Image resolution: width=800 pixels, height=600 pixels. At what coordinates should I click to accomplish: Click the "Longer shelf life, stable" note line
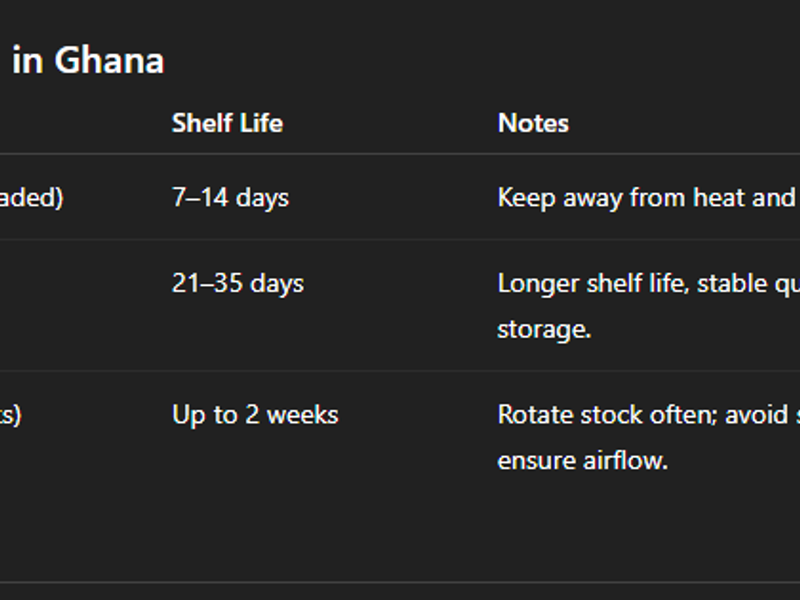(x=647, y=284)
